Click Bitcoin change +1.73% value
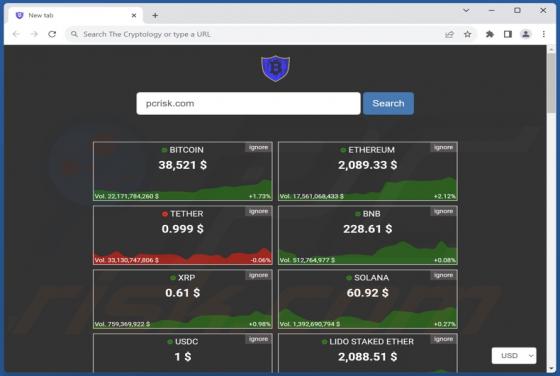The height and width of the screenshot is (376, 560). (x=260, y=196)
